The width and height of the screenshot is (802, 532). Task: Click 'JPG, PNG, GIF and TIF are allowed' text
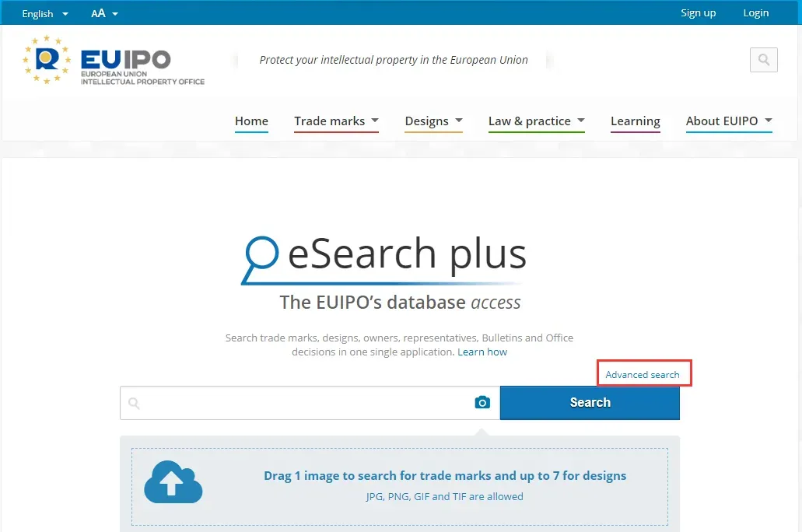point(444,496)
